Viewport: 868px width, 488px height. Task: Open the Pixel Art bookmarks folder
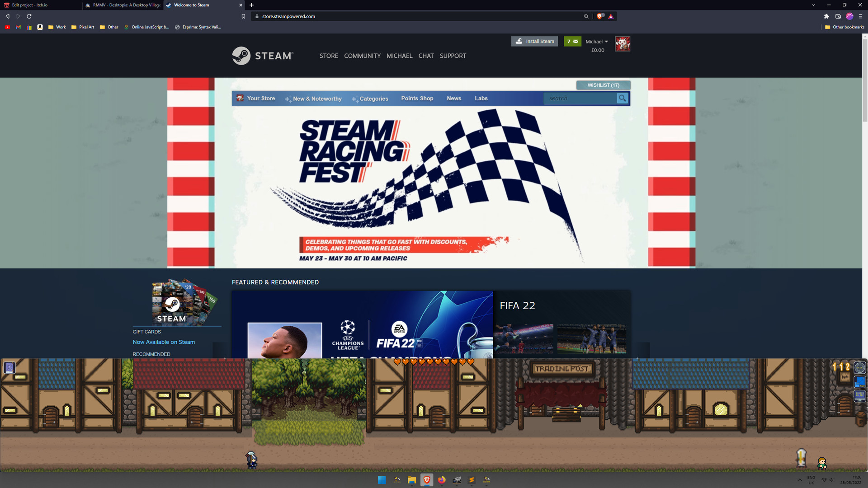point(83,27)
